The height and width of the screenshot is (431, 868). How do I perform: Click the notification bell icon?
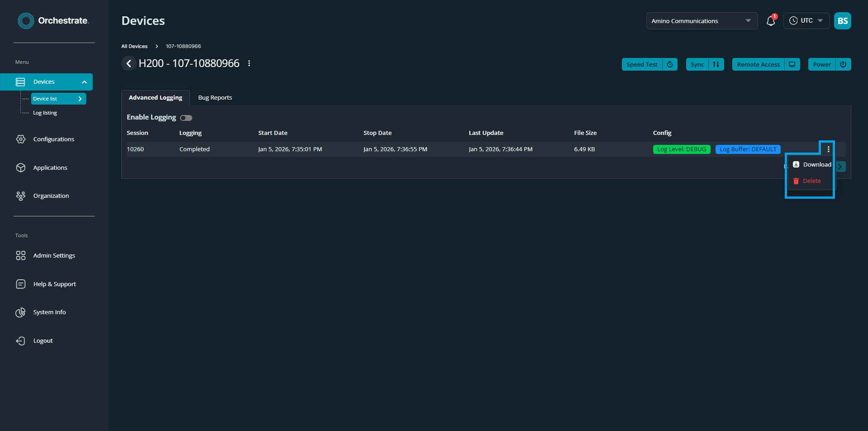[x=771, y=21]
